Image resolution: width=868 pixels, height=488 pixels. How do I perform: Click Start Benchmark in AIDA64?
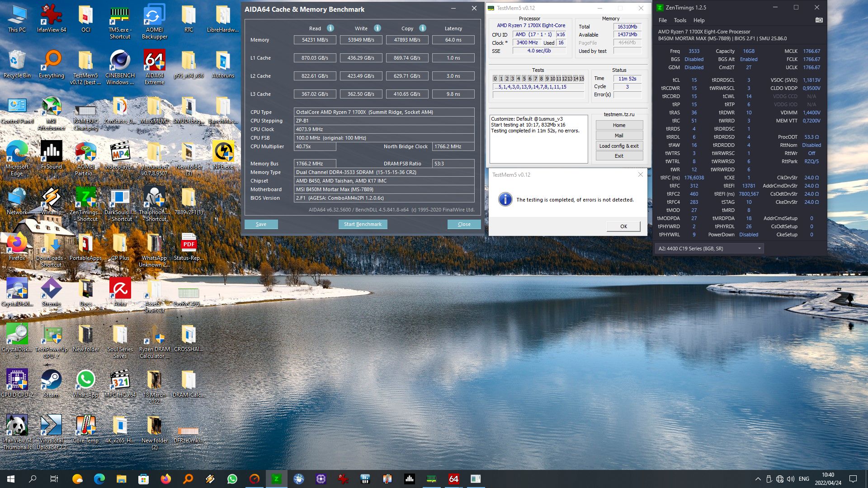(363, 224)
